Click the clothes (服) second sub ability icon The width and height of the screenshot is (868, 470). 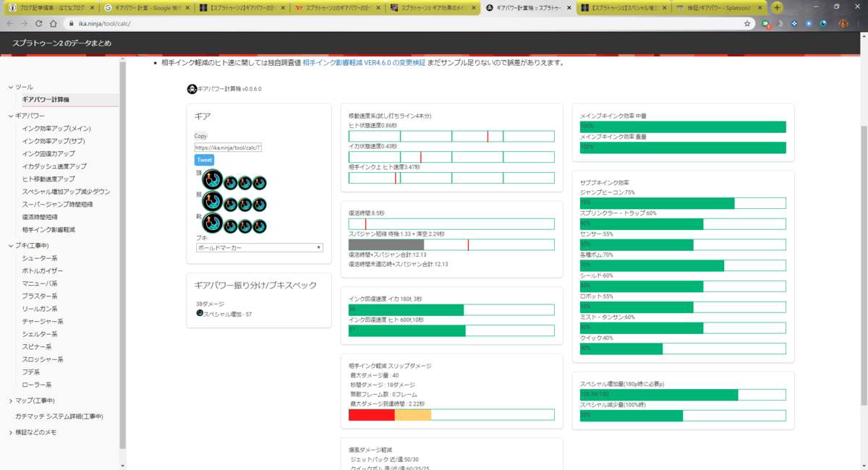pyautogui.click(x=245, y=204)
